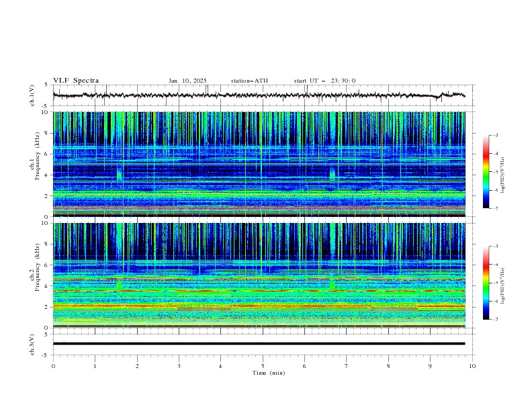This screenshot has height=411, width=532.
Task: Click the upper color scale bar for ch.1
Action: [486, 172]
